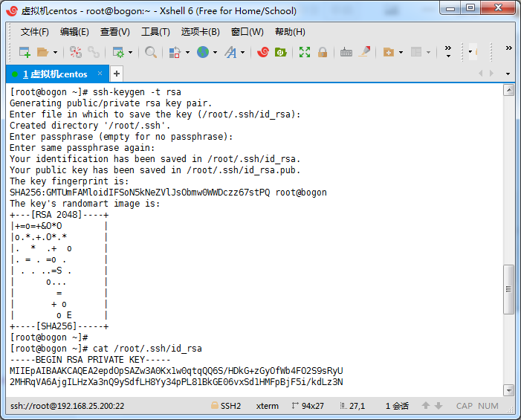Expand the main toolbar overflow chevron
Image resolution: width=521 pixels, height=420 pixels.
click(x=448, y=51)
